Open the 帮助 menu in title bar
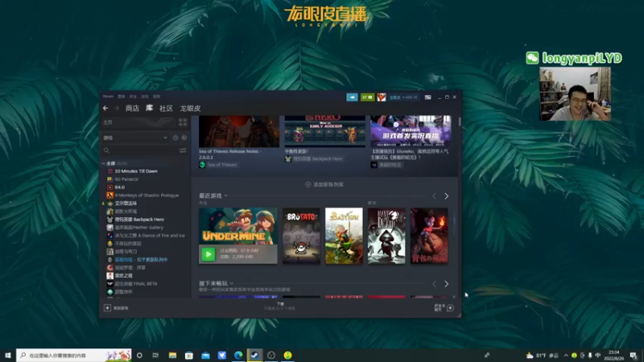The image size is (644, 362). click(156, 97)
